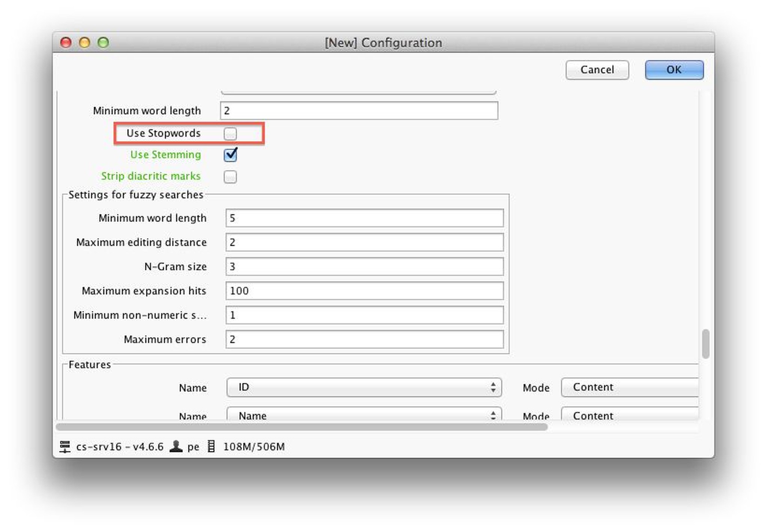The width and height of the screenshot is (768, 532).
Task: Select the Maximum expansion hits field
Action: (364, 291)
